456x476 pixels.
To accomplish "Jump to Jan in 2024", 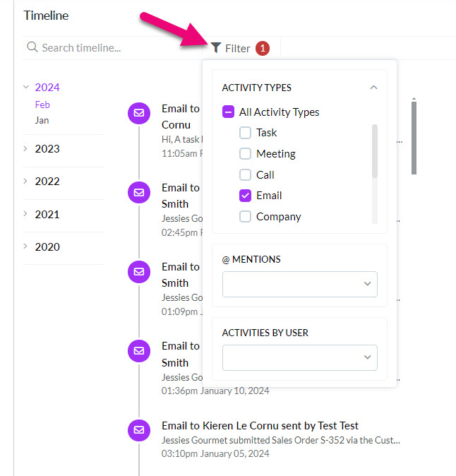I will coord(42,120).
